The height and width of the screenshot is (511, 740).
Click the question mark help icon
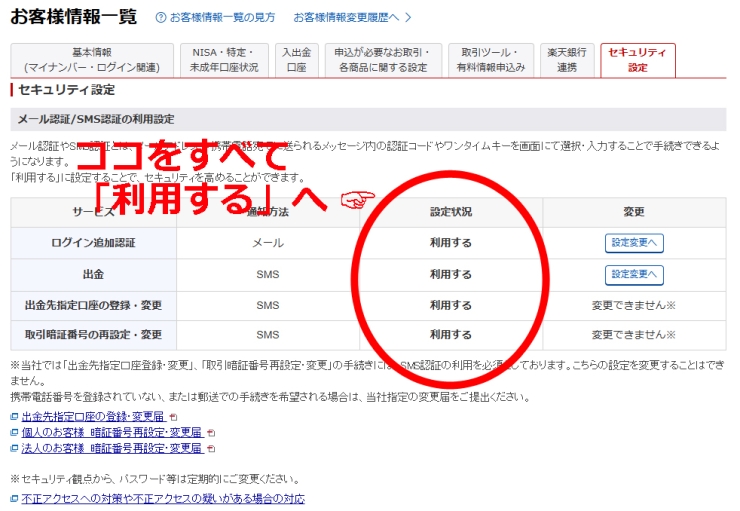pos(161,17)
